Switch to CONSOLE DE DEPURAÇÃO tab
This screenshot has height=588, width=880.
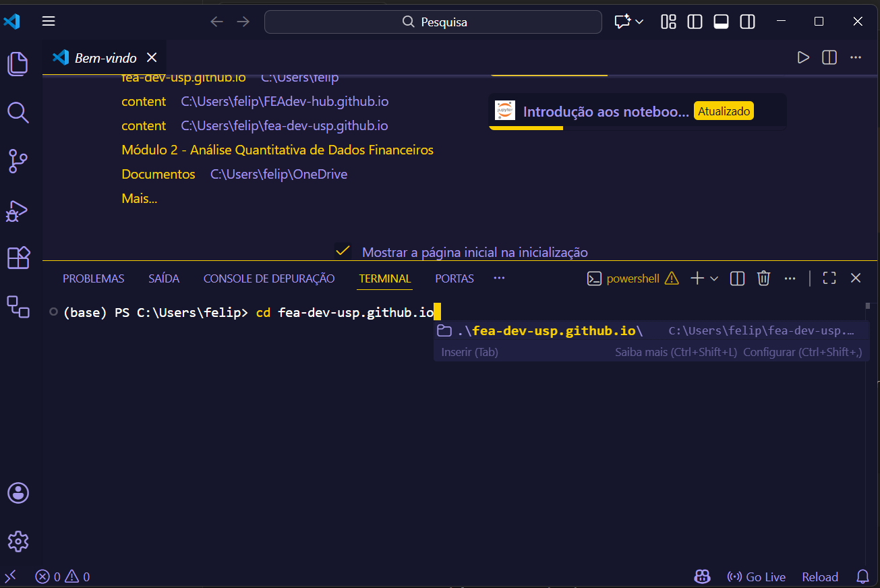point(269,278)
